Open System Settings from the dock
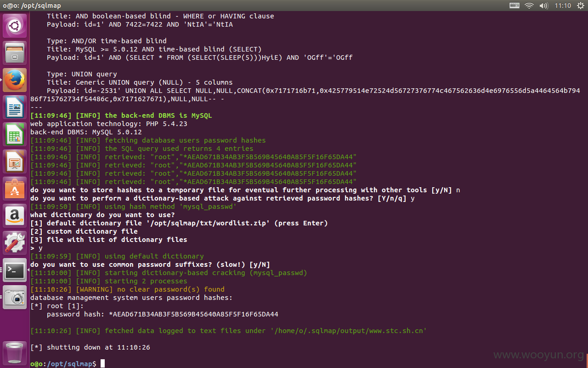The height and width of the screenshot is (368, 588). coord(15,243)
